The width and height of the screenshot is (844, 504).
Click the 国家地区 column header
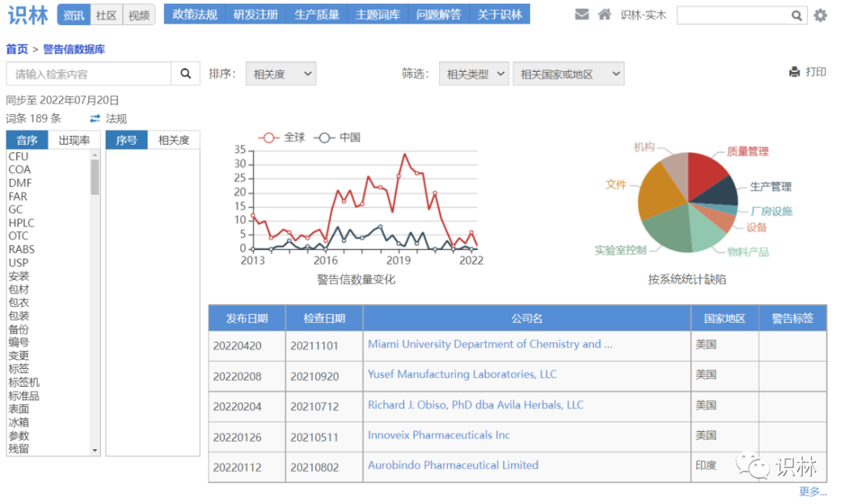tap(724, 318)
